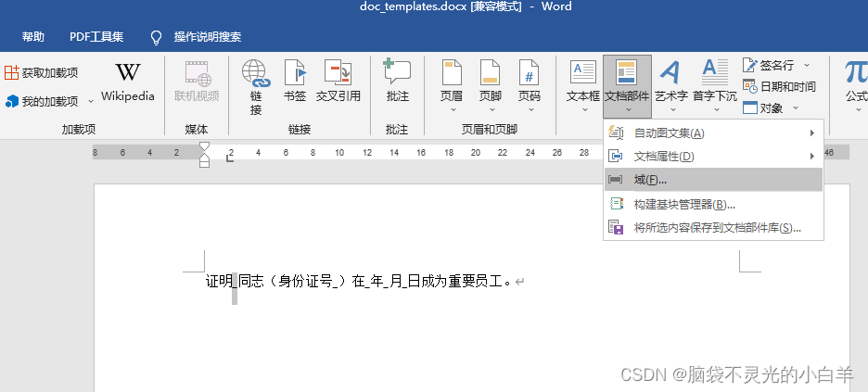Click the ruler tab-stop selector icon
Image resolution: width=868 pixels, height=392 pixels.
point(230,158)
